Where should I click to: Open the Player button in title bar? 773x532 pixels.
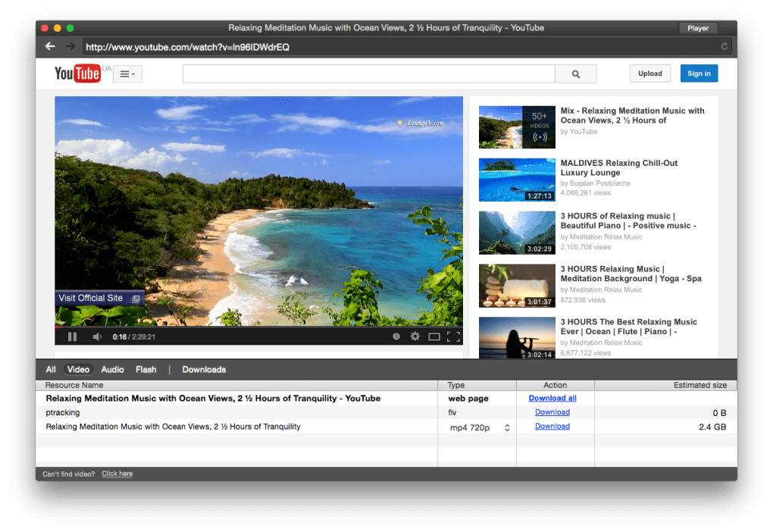697,28
